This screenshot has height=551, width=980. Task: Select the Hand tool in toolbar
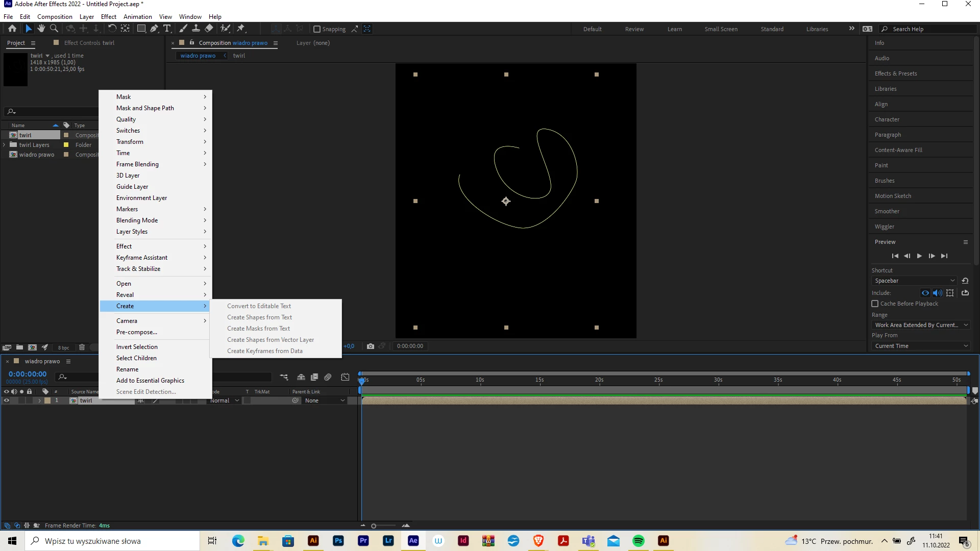pyautogui.click(x=41, y=29)
